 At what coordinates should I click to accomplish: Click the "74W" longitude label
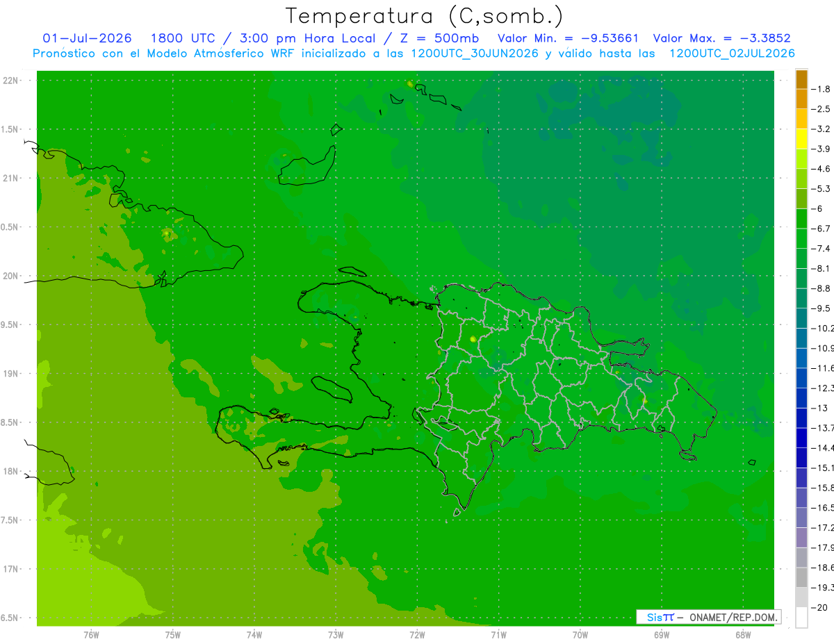254,634
